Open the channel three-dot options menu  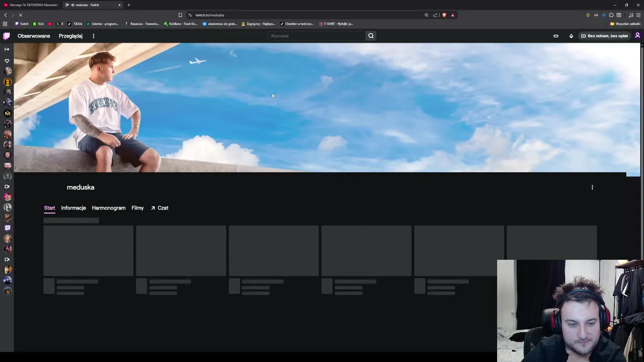pyautogui.click(x=592, y=187)
